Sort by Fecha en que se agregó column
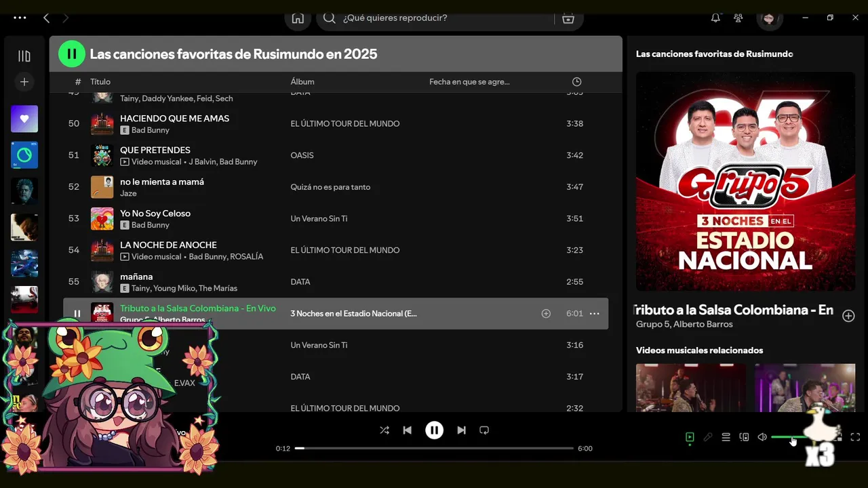This screenshot has width=868, height=488. (469, 81)
